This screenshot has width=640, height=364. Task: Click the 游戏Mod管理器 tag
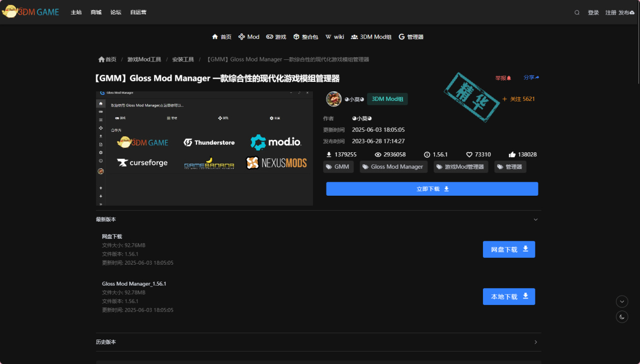tap(461, 167)
